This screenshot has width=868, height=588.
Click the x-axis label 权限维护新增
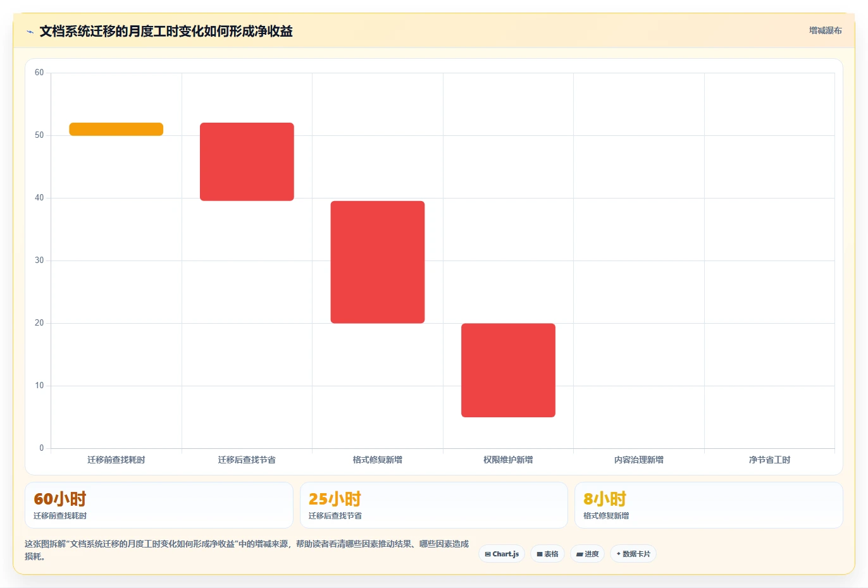[x=508, y=460]
